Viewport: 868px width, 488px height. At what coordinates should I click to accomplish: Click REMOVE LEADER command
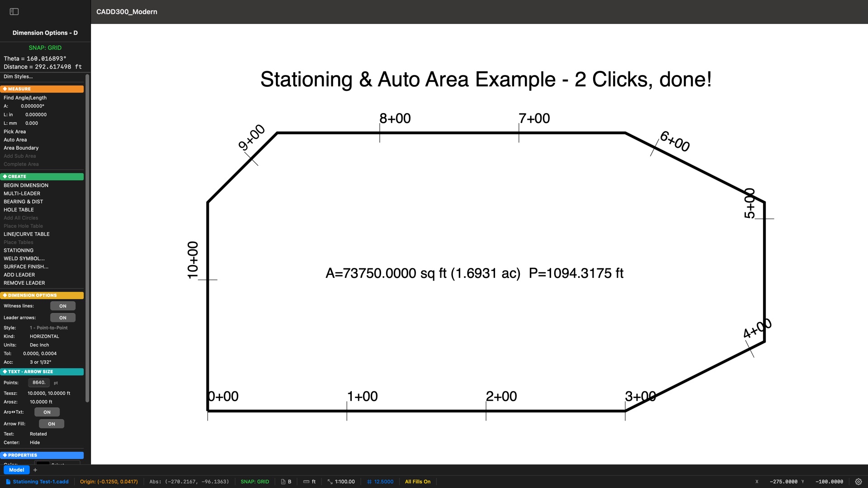tap(24, 283)
